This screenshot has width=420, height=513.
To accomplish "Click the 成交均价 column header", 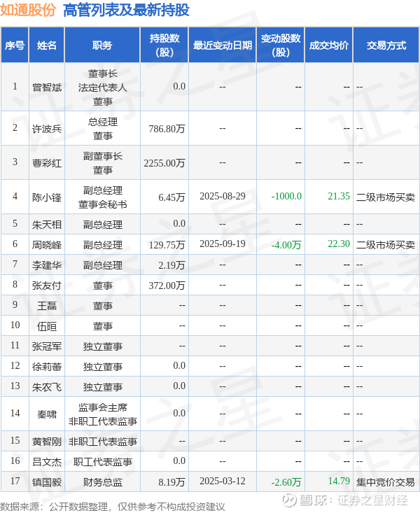I will pyautogui.click(x=329, y=45).
